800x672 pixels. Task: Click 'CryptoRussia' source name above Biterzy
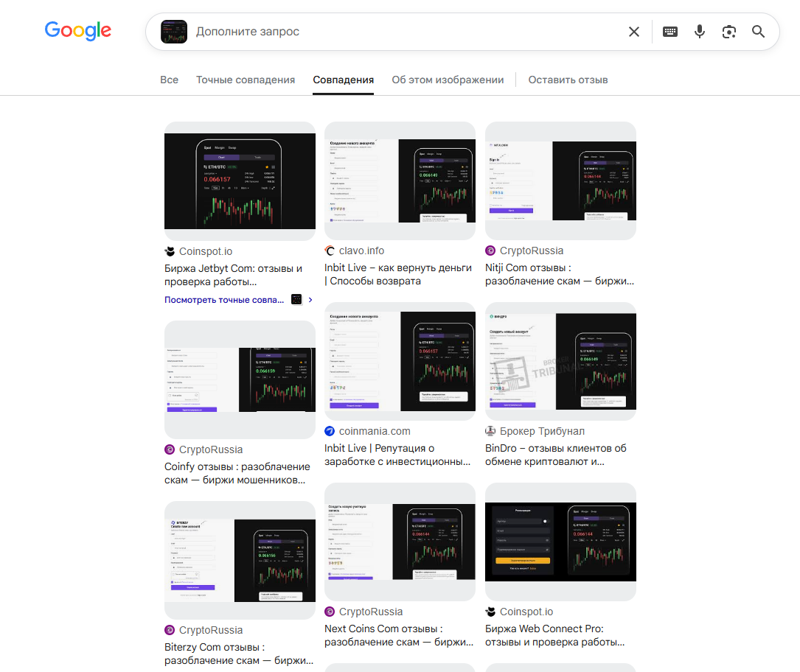(211, 630)
